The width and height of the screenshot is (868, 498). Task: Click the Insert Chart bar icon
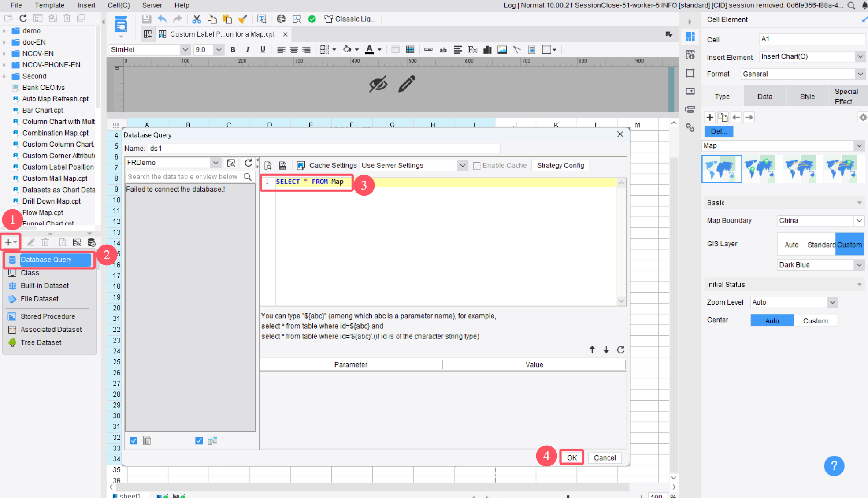tap(487, 50)
